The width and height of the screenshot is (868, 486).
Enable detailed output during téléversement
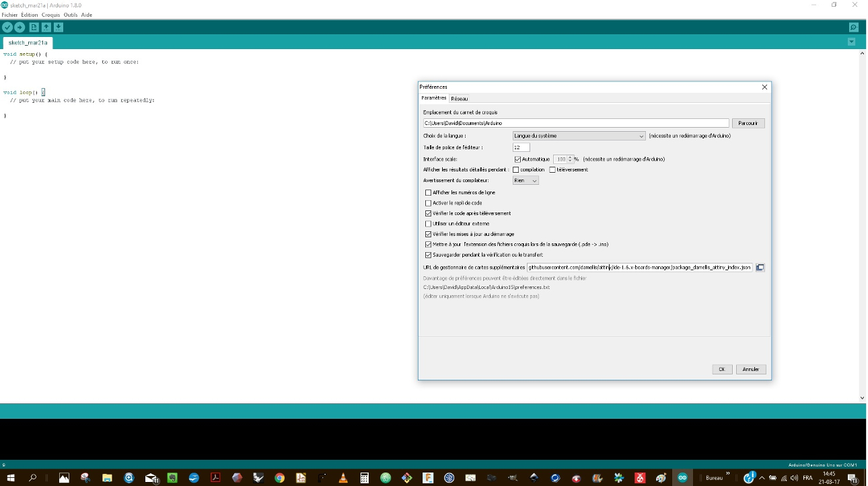click(552, 170)
